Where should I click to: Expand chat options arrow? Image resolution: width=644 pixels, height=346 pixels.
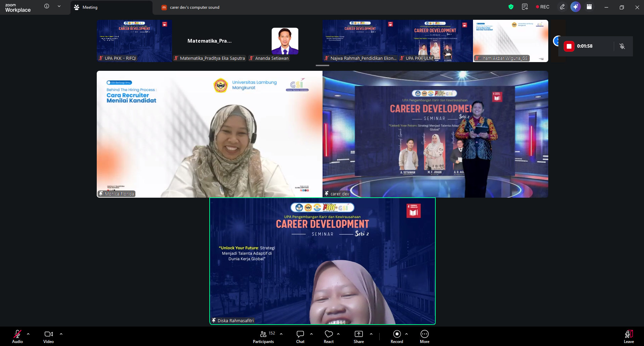(311, 334)
